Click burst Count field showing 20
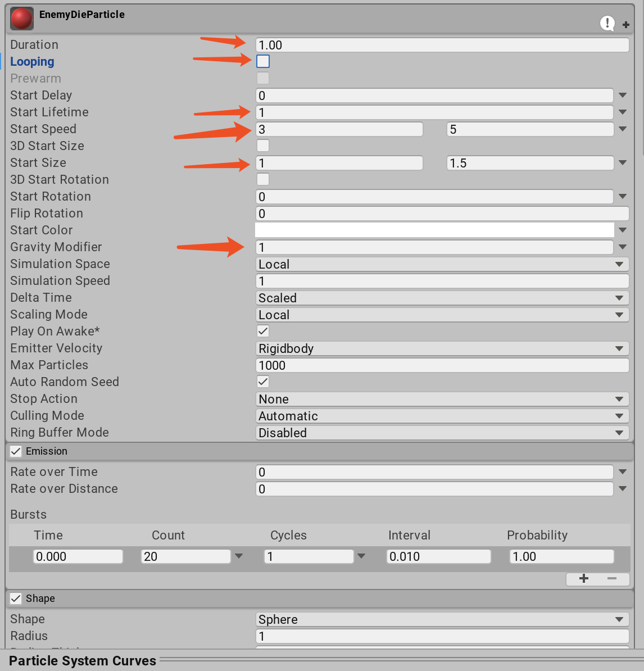The width and height of the screenshot is (644, 671). 185,556
